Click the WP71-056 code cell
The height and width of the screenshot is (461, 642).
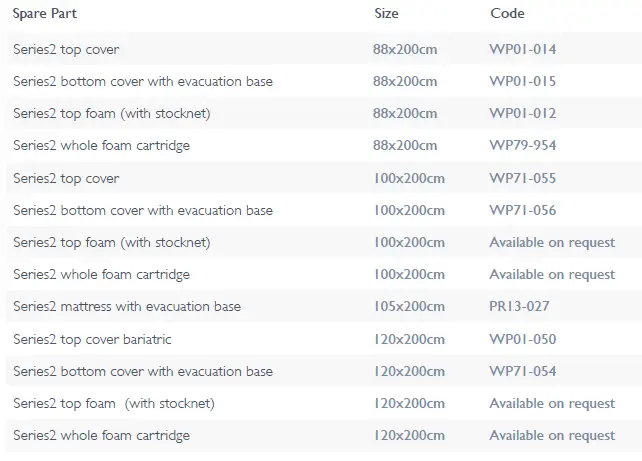(522, 210)
